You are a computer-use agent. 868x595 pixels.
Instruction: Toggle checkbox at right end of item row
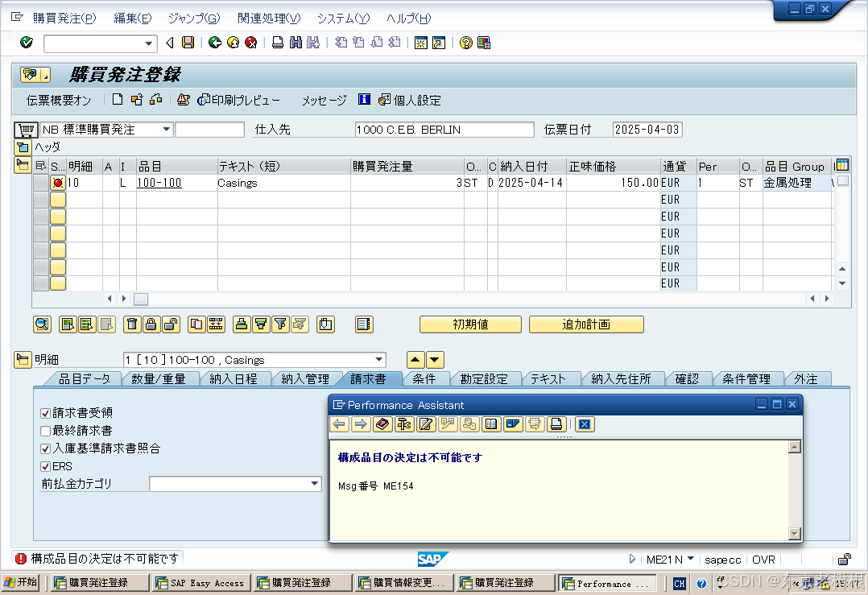coord(843,180)
